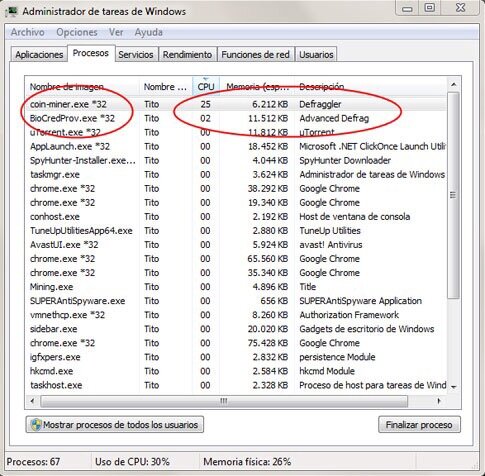Click the Memoria física: 26% status
This screenshot has width=485, height=476.
tap(247, 462)
